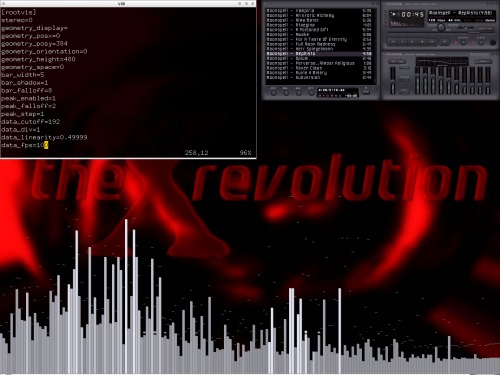Click the 258,12 cursor position in vim
This screenshot has width=500, height=375.
(196, 153)
